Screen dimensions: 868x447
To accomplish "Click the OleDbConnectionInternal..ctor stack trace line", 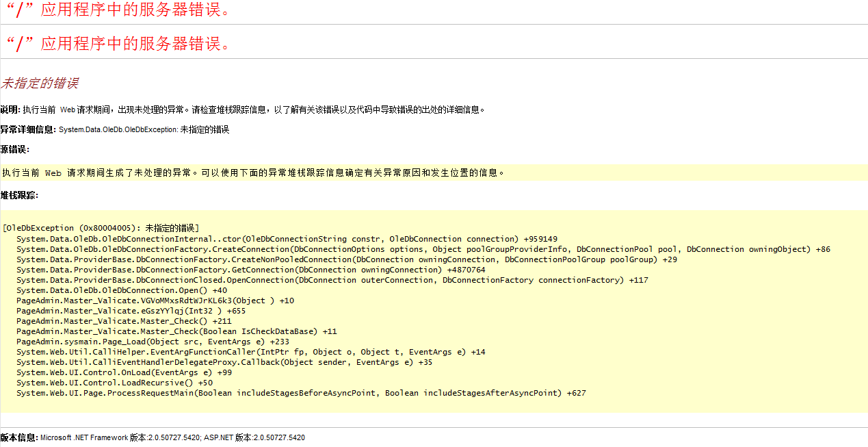I will [287, 239].
